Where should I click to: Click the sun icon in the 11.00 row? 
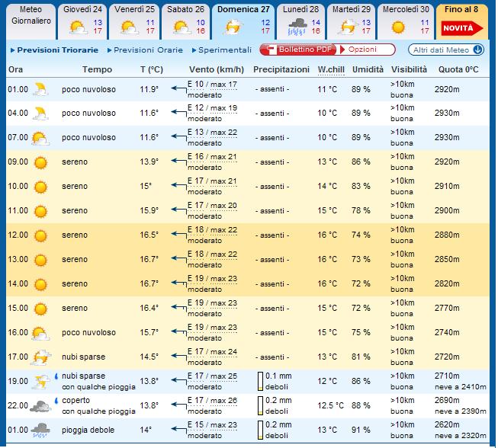pos(40,211)
